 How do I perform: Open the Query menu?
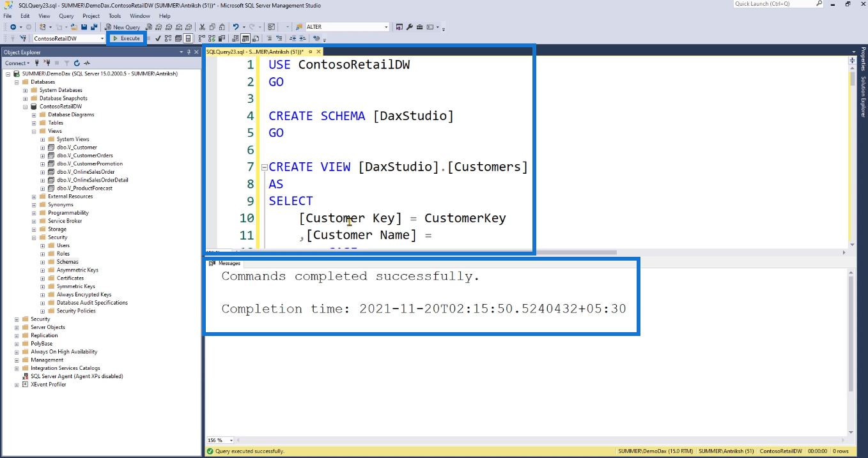click(66, 16)
